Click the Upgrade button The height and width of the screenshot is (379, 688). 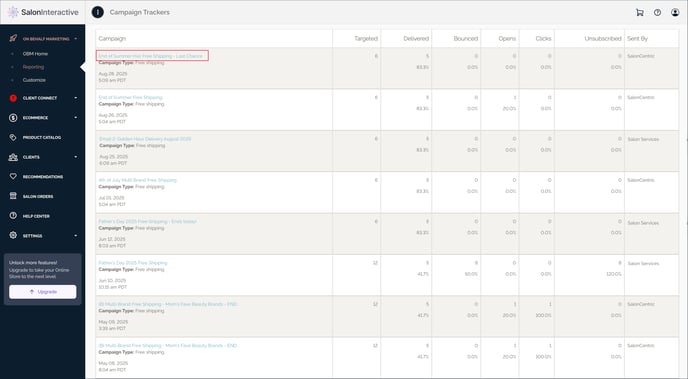pos(43,292)
